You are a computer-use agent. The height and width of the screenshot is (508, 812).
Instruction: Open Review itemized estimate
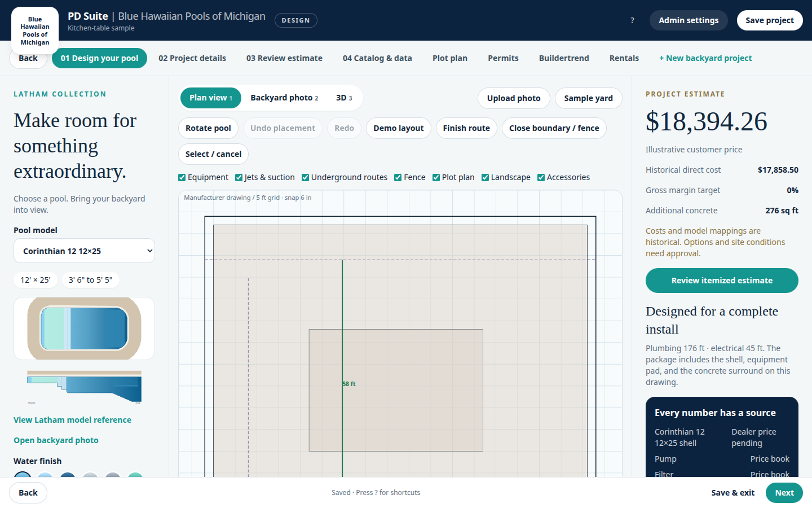(x=722, y=281)
